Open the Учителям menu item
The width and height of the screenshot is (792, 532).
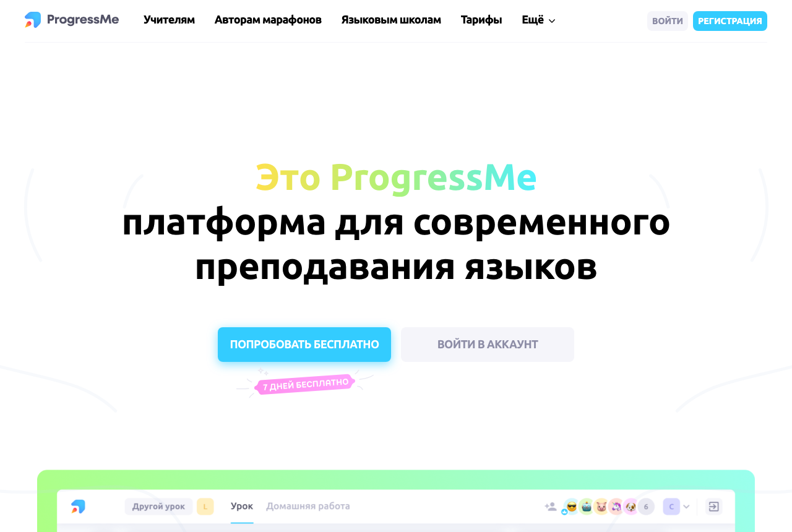coord(169,20)
